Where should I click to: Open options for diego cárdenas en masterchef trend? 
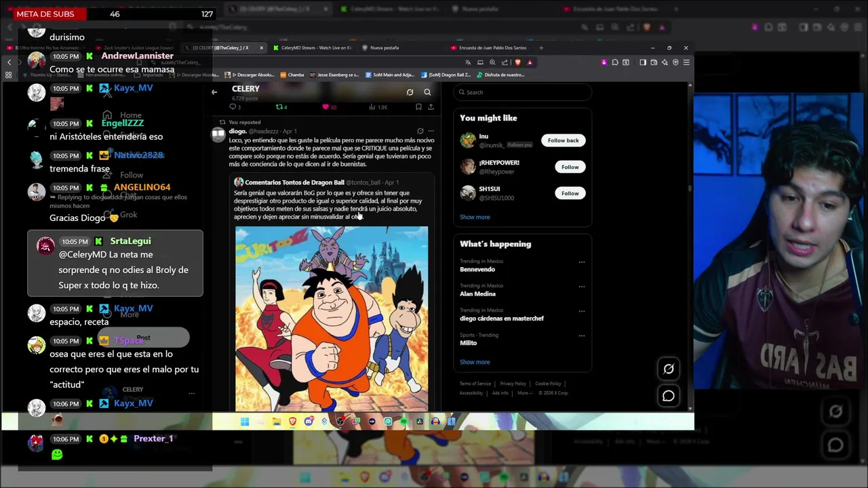click(x=582, y=311)
